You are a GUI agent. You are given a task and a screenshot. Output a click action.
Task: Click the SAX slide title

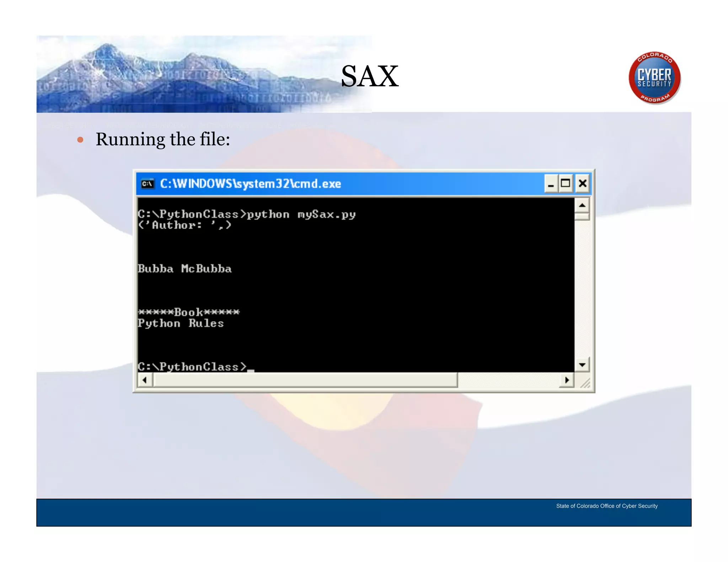[x=370, y=76]
